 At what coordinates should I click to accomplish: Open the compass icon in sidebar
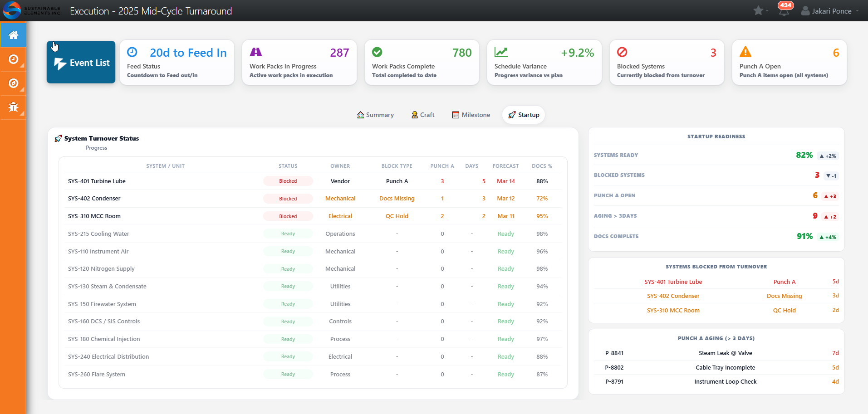pos(13,83)
